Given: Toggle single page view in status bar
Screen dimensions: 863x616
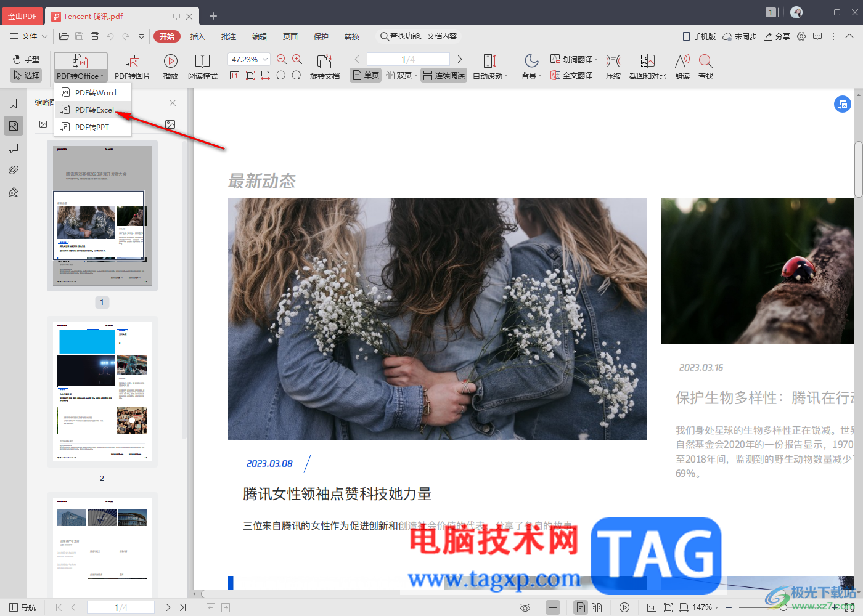Looking at the screenshot, I should coord(581,607).
